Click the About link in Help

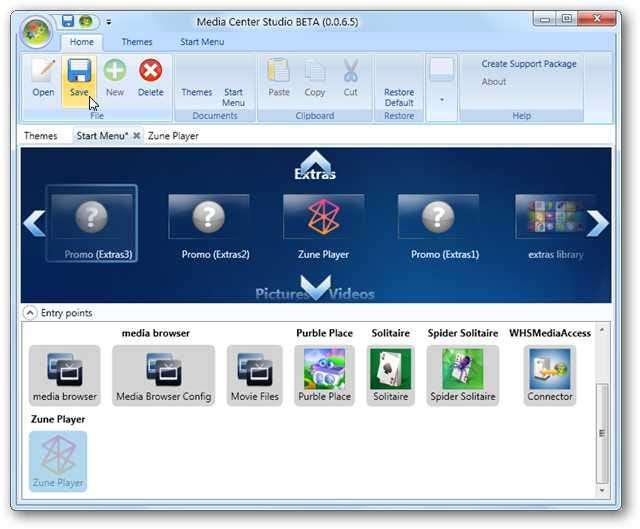[x=494, y=82]
